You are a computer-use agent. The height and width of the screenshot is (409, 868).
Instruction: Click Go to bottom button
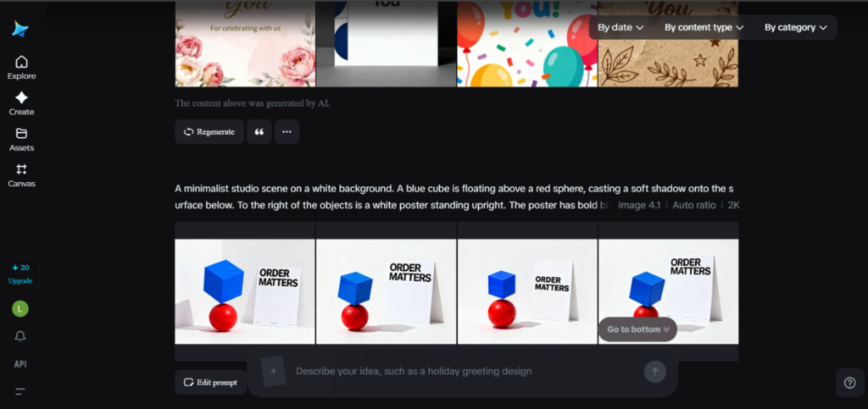[x=637, y=329]
